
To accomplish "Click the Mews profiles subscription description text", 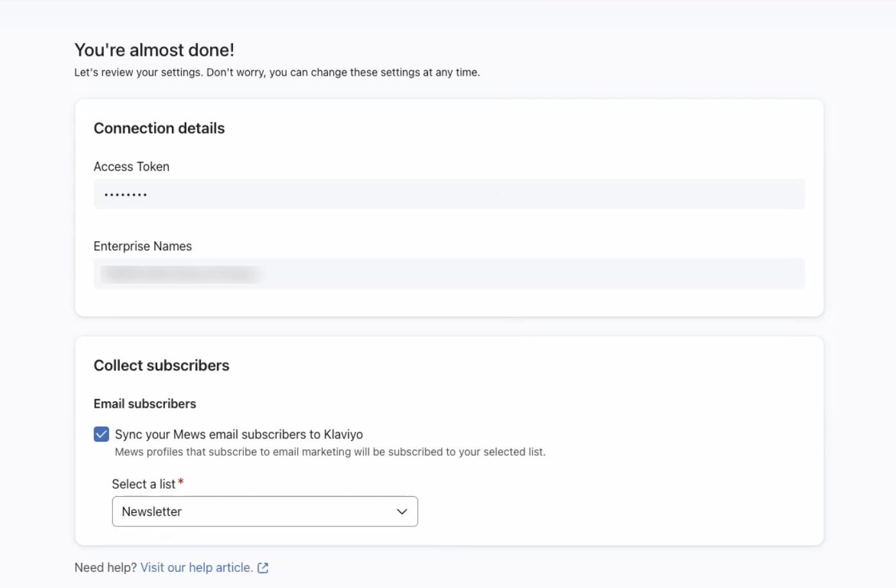I will 330,452.
